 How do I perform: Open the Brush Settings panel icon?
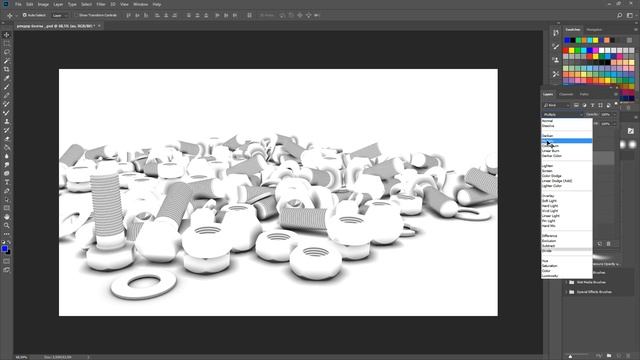click(556, 47)
